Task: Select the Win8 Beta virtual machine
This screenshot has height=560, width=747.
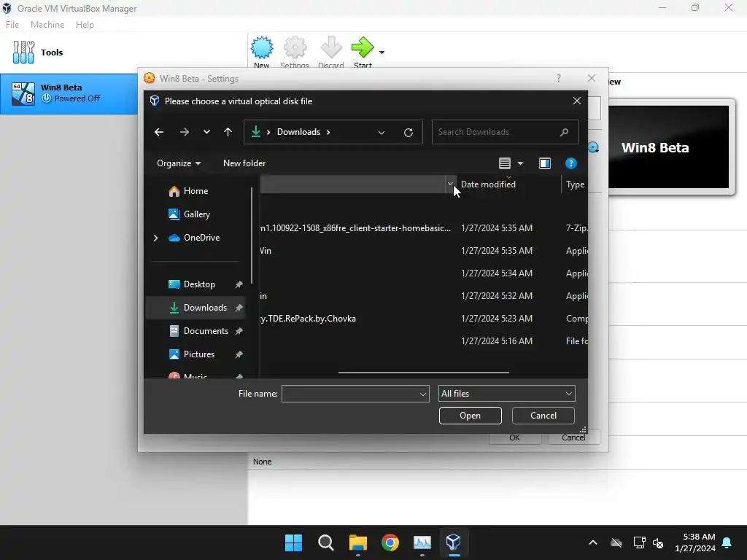Action: click(x=69, y=93)
